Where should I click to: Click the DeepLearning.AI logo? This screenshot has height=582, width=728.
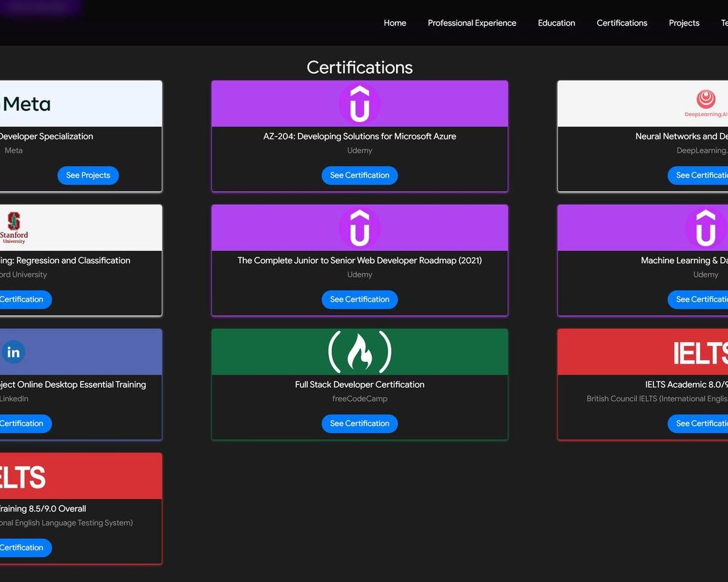pos(706,104)
